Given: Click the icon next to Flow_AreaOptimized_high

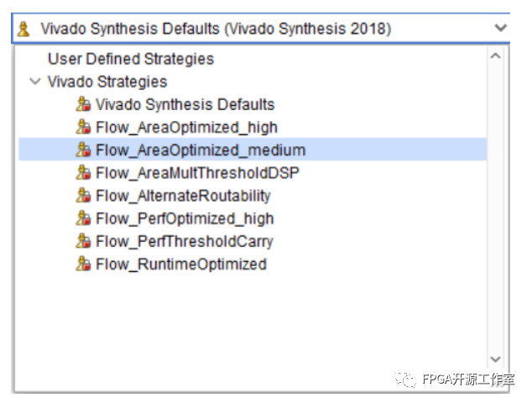Looking at the screenshot, I should 83,128.
